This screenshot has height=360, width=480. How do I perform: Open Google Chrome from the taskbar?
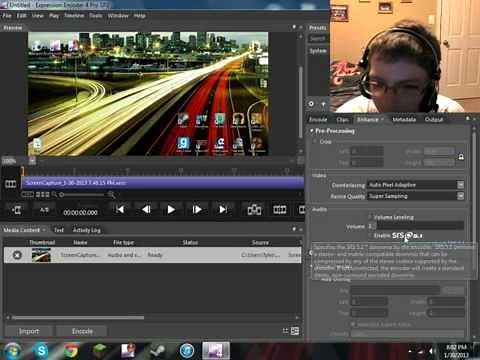tap(71, 351)
